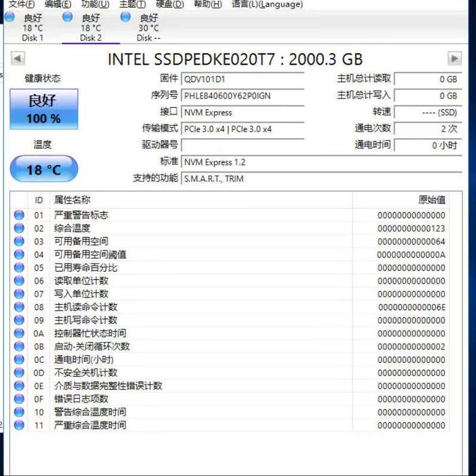Click the empty 驱动器号 field

[x=243, y=145]
